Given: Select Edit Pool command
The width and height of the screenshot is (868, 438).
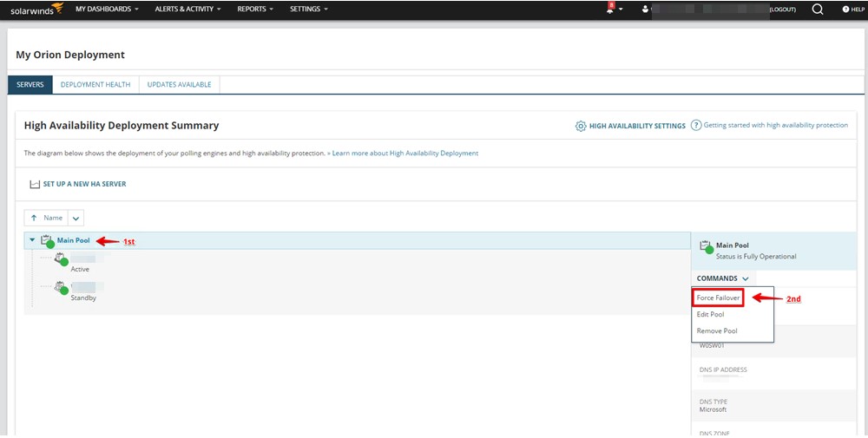Looking at the screenshot, I should point(710,314).
